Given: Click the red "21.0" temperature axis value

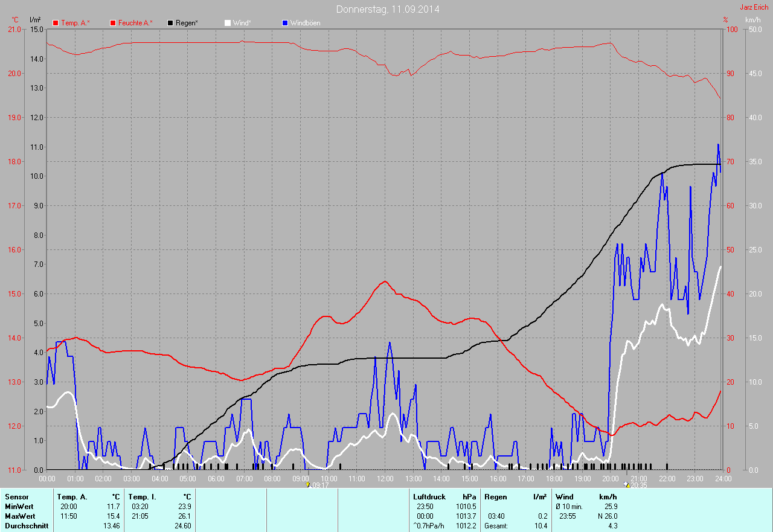Looking at the screenshot, I should coord(14,29).
